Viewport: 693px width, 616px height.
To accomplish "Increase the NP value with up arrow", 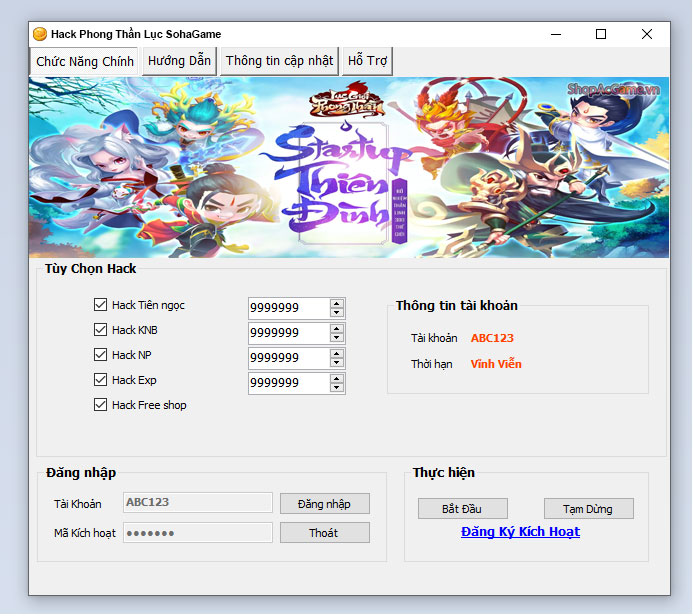I will [x=337, y=354].
